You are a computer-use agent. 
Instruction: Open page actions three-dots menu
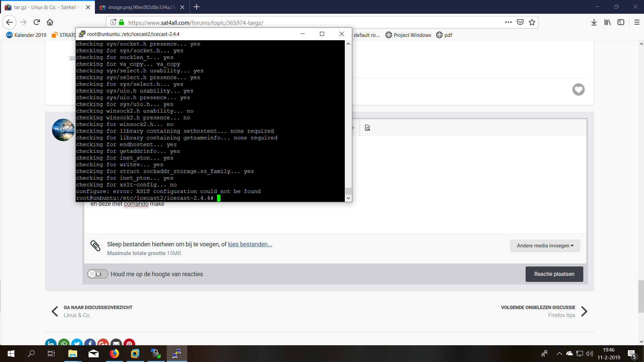508,22
